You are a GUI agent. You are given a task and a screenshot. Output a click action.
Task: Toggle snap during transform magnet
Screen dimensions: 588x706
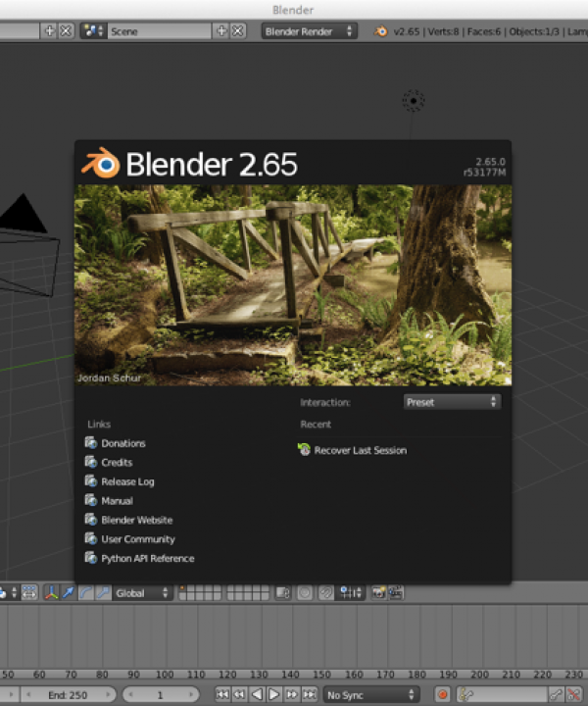[x=326, y=593]
